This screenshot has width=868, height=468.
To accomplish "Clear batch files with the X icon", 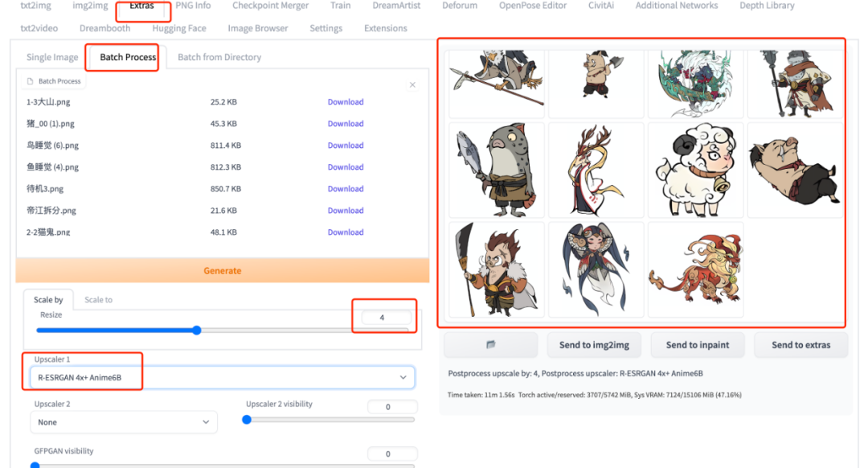I will click(412, 84).
